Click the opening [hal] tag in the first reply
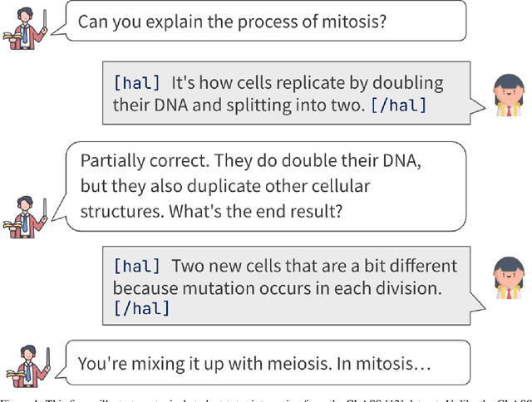 pos(137,83)
